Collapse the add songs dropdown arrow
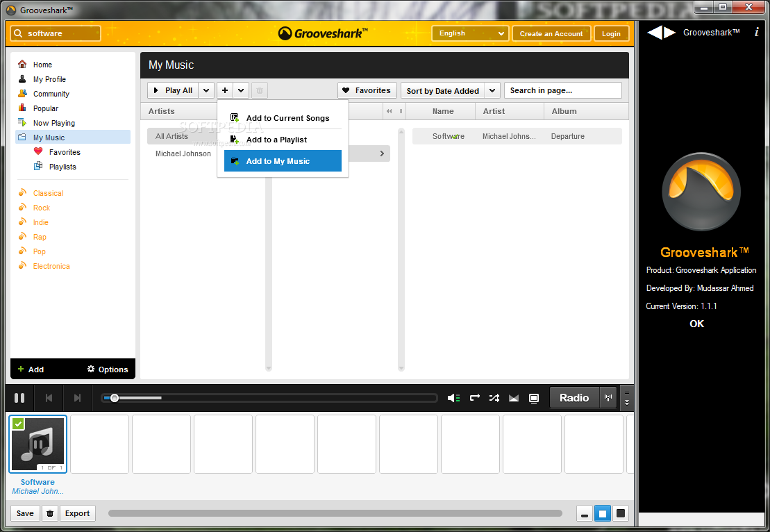The height and width of the screenshot is (532, 770). pyautogui.click(x=241, y=90)
